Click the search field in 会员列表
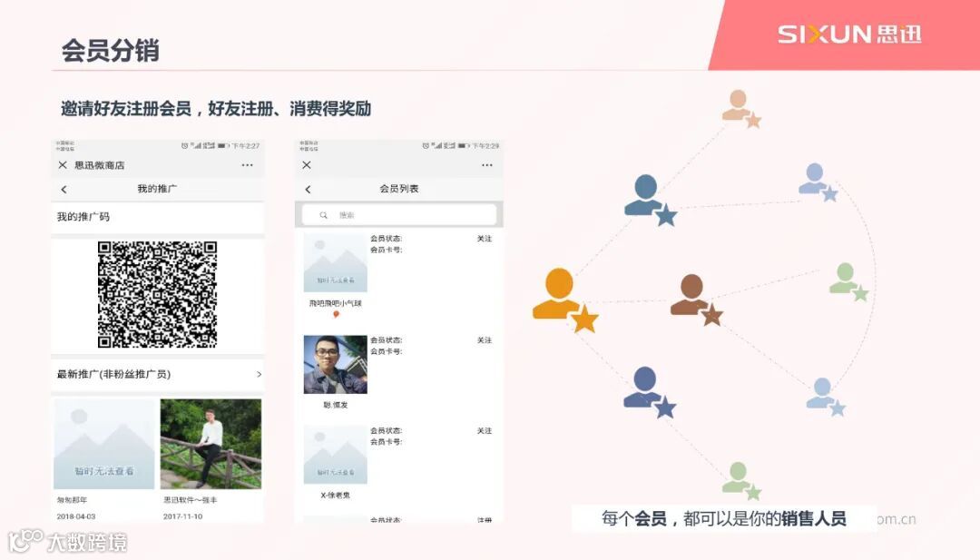Image resolution: width=980 pixels, height=560 pixels. (x=398, y=214)
